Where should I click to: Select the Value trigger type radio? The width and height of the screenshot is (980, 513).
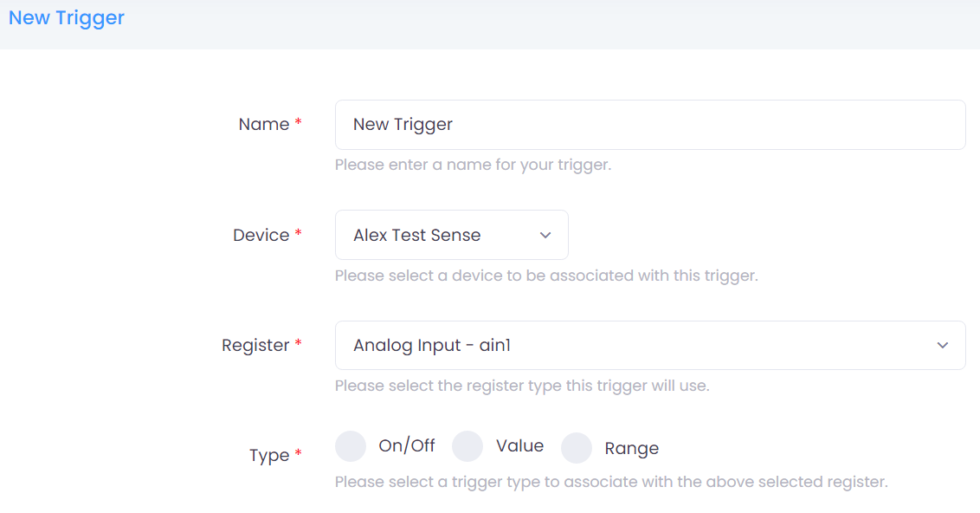467,447
